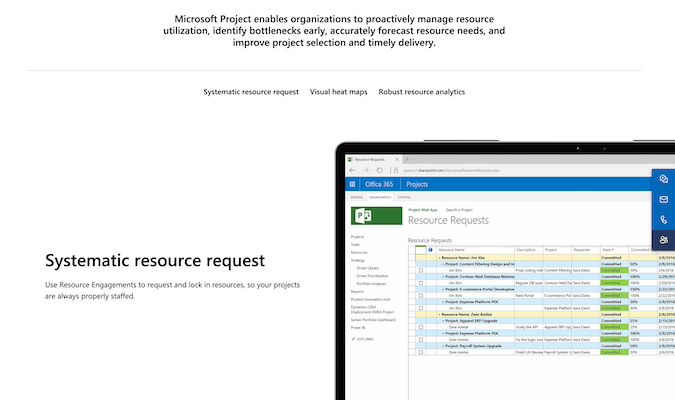
Task: Open 'Tasks' in the left navigation
Action: click(355, 245)
